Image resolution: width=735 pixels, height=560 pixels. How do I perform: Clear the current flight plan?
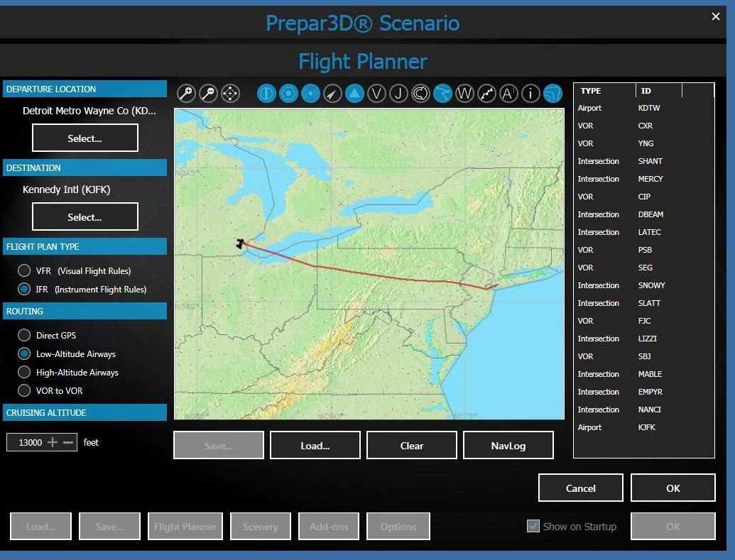click(412, 445)
